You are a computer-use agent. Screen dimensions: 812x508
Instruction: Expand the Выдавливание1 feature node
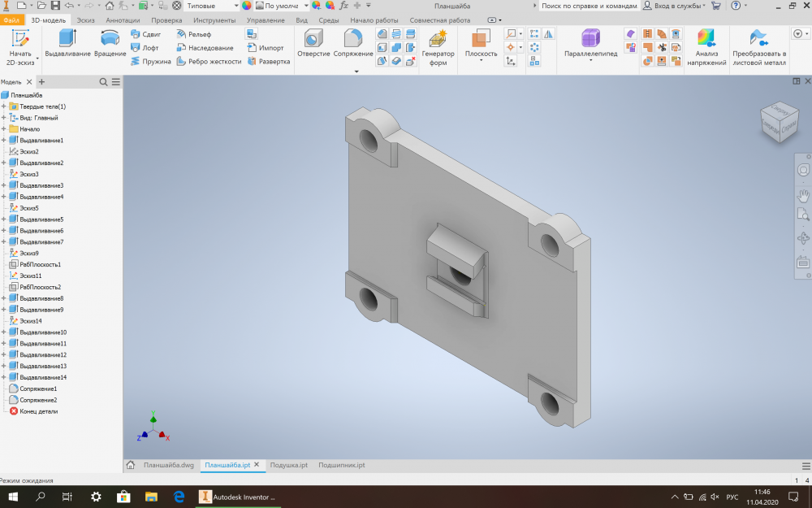click(4, 141)
